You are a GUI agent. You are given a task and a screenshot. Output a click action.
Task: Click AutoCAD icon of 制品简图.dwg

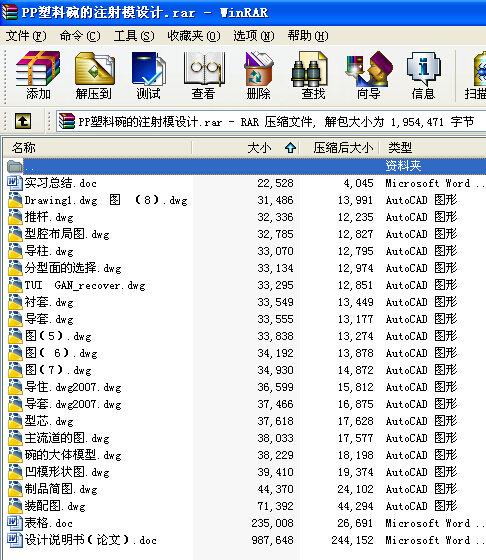tap(15, 489)
